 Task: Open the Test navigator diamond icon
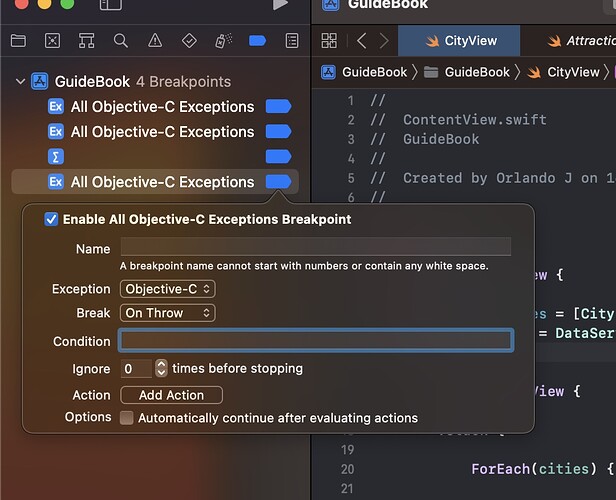tap(189, 40)
